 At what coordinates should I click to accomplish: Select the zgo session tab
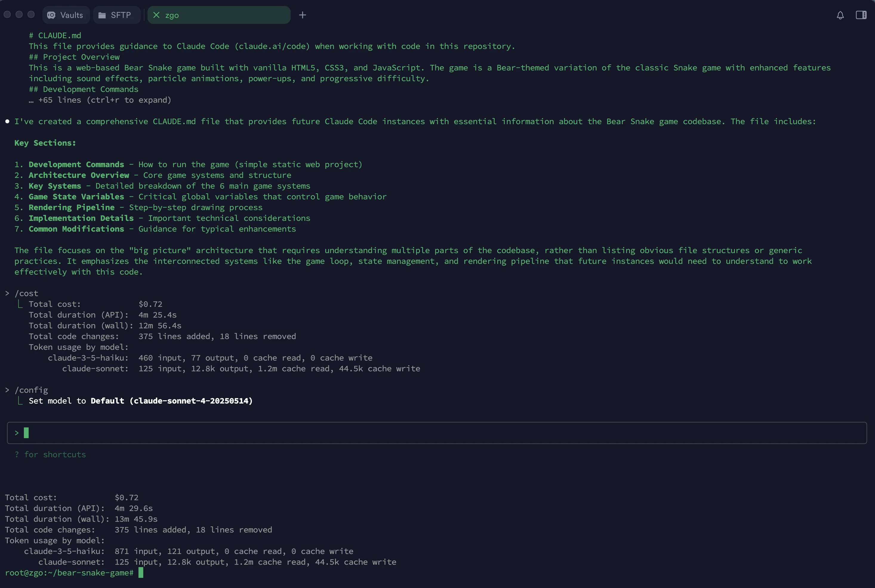(x=219, y=15)
